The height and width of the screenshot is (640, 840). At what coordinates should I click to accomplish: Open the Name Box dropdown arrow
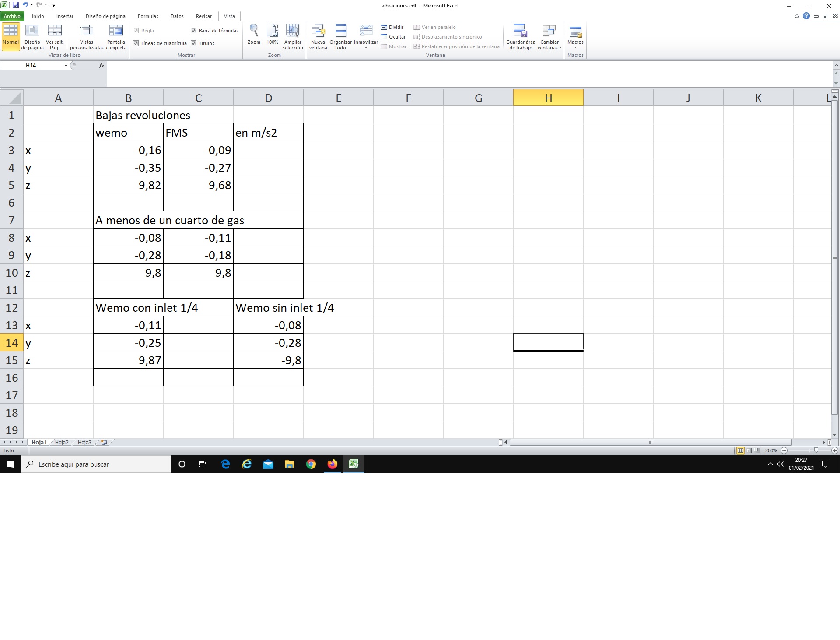tap(66, 66)
